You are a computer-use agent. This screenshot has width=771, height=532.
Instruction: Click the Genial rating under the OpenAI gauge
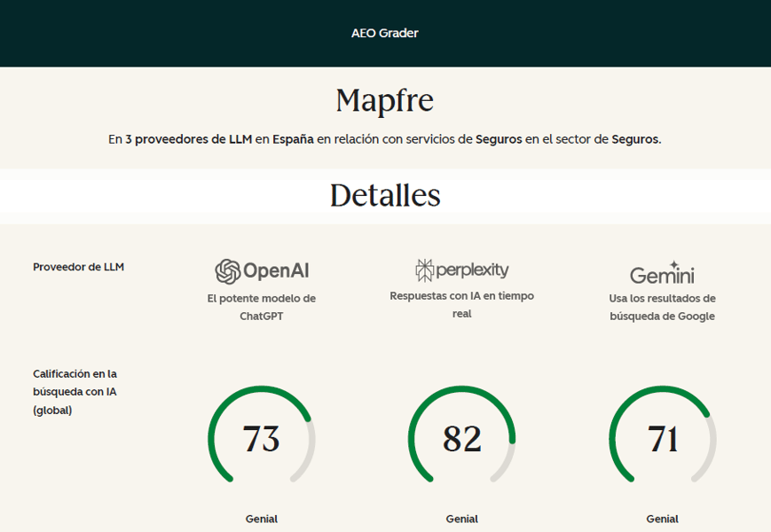coord(262,519)
